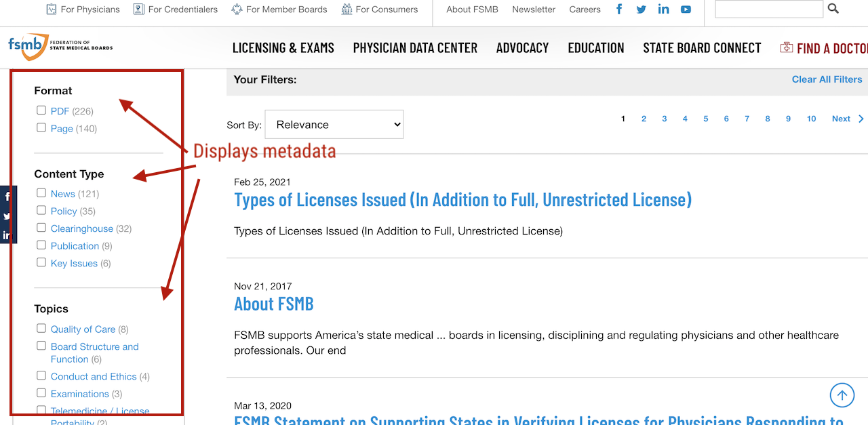This screenshot has height=425, width=868.
Task: Open the Twitter icon in header
Action: tap(641, 9)
